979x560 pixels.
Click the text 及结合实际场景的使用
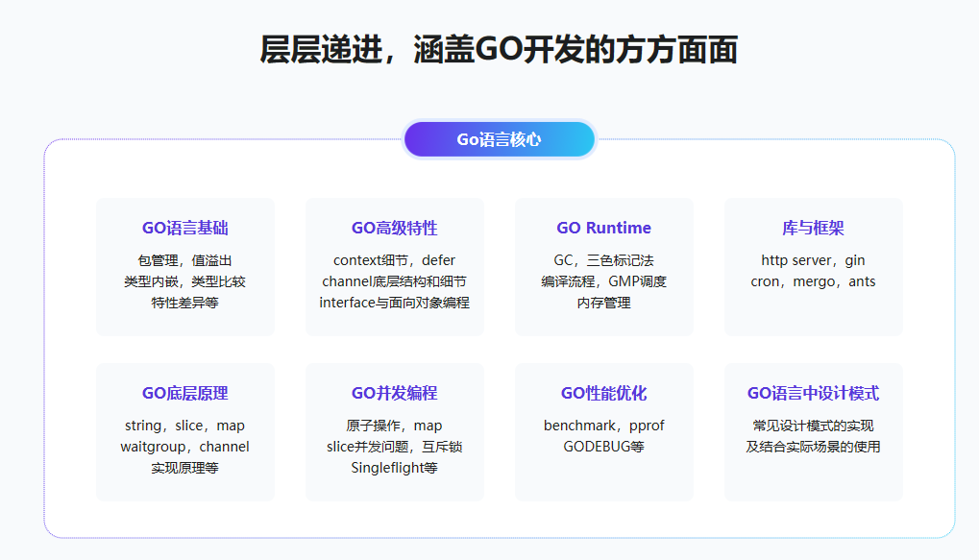coord(813,447)
